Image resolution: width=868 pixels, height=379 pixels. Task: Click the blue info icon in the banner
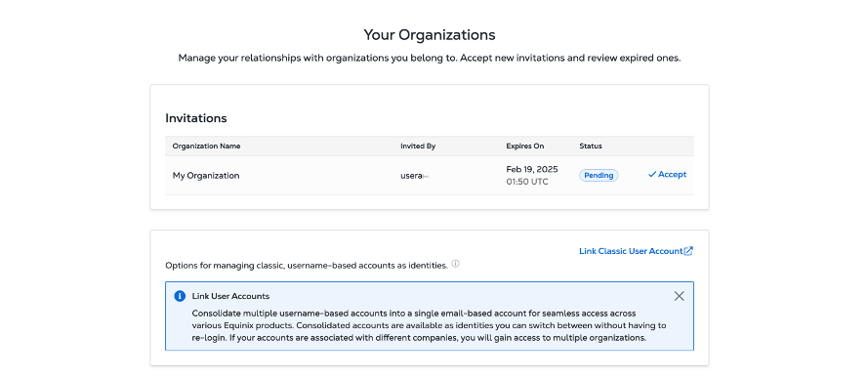pos(180,296)
